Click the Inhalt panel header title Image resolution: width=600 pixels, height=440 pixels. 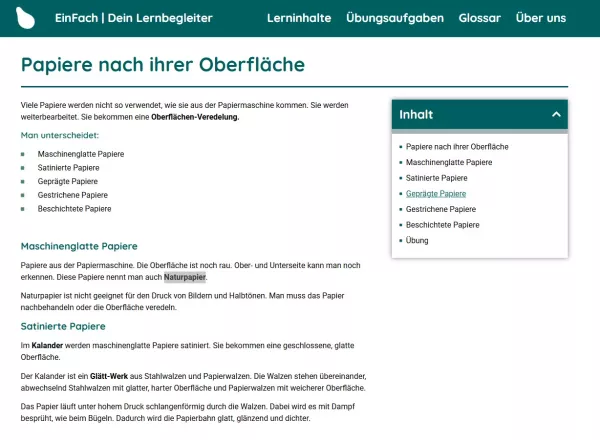pyautogui.click(x=416, y=114)
